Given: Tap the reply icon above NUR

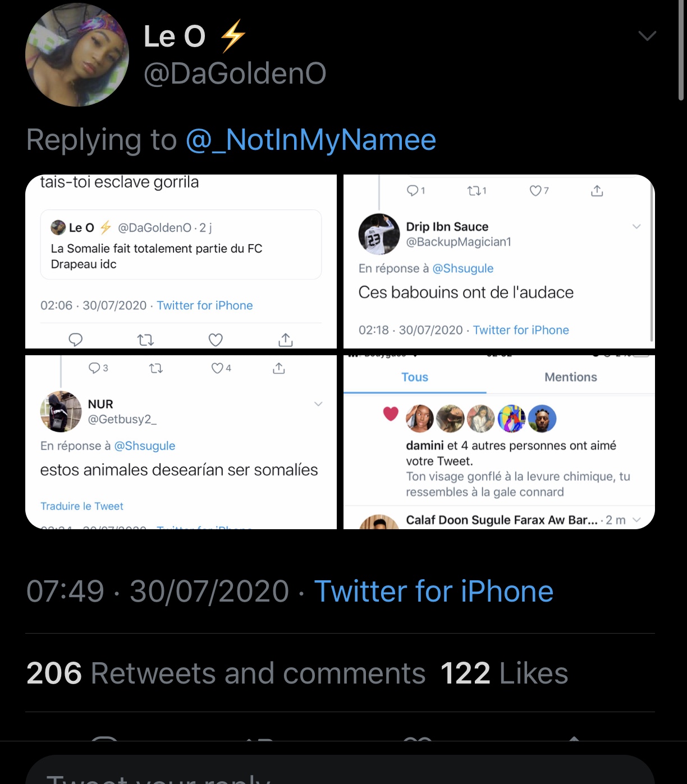Looking at the screenshot, I should [95, 368].
